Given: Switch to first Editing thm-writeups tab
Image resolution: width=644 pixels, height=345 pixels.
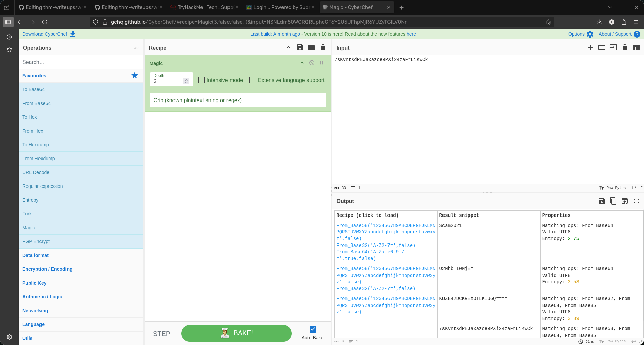Looking at the screenshot, I should [x=53, y=7].
